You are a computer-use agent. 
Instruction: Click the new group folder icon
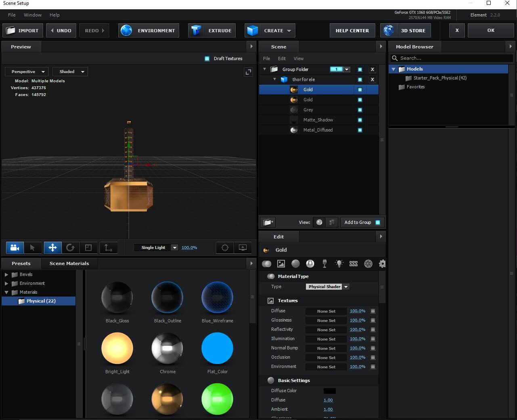[268, 222]
